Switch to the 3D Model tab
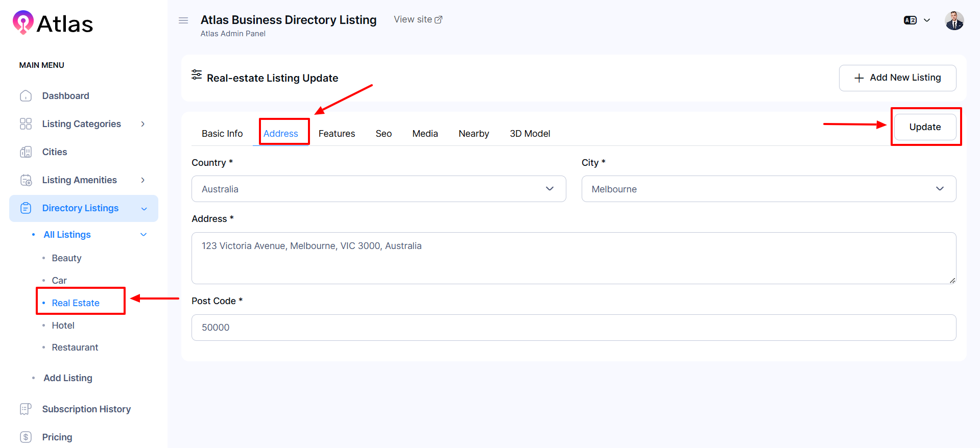 530,134
